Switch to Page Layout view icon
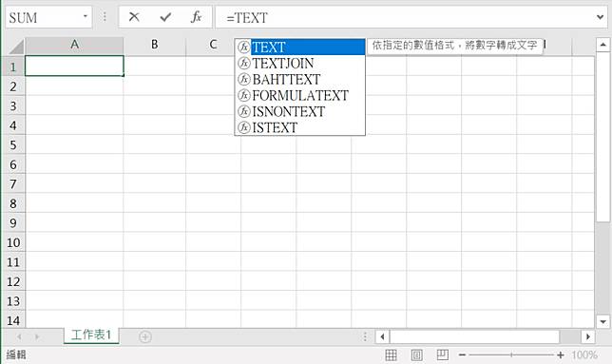Viewport: 612px width, 364px height. click(x=416, y=354)
